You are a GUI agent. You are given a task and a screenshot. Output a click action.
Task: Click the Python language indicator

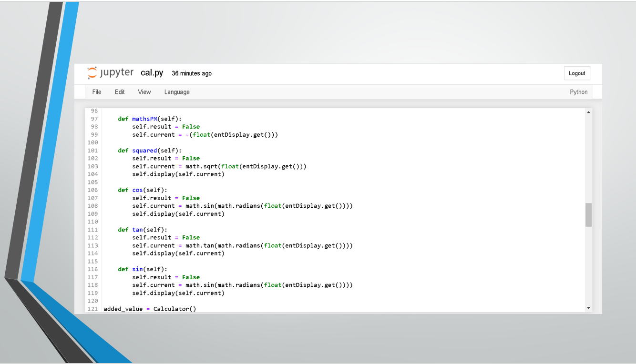click(x=579, y=92)
